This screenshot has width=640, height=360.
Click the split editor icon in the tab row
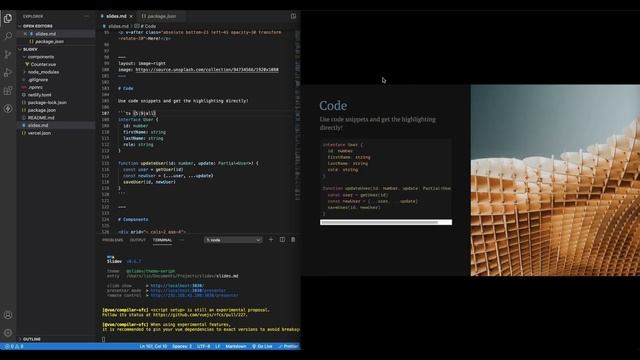(x=293, y=16)
